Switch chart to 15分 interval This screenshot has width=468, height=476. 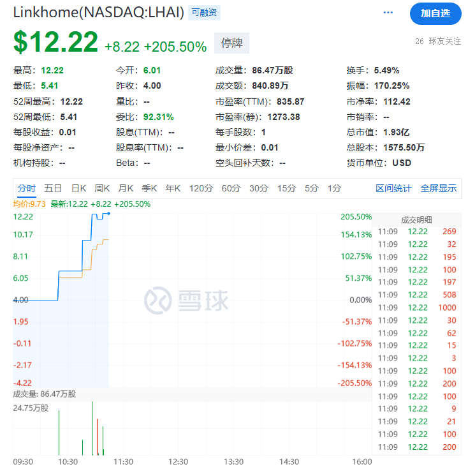click(286, 188)
